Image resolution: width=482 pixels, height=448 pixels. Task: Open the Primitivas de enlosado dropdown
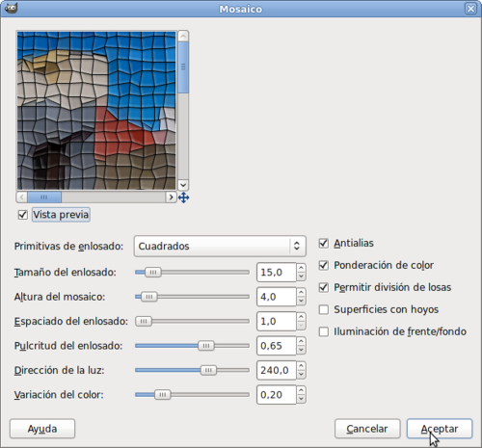click(220, 246)
